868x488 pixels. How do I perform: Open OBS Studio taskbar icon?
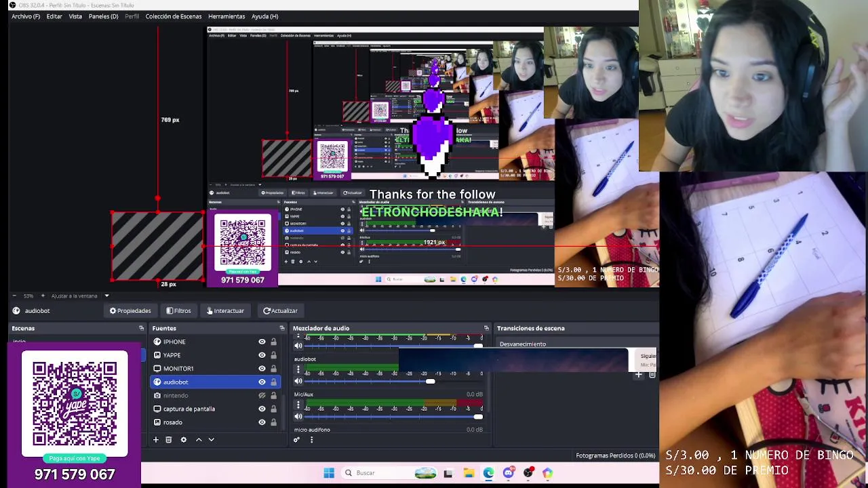(528, 473)
